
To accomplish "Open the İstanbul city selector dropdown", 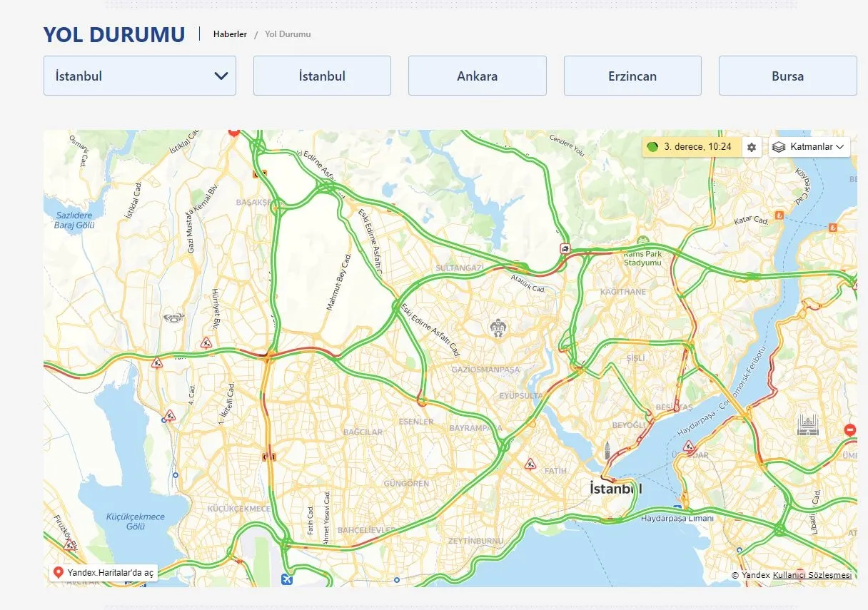I will [139, 75].
